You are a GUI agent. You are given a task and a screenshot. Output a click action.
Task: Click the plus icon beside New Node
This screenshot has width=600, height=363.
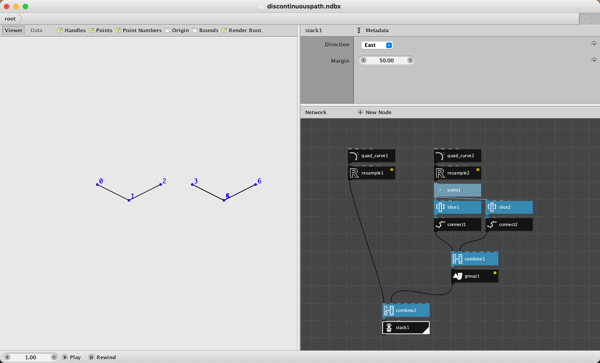point(360,112)
